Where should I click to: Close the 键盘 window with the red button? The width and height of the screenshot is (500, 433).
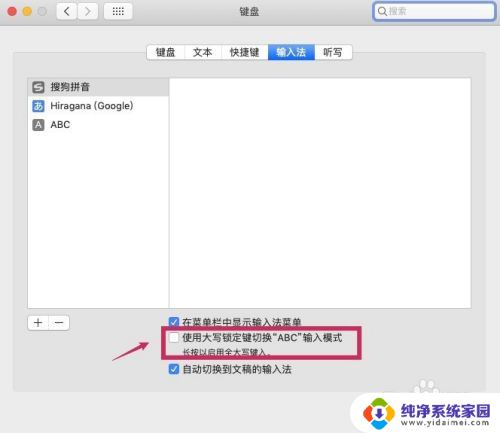coord(12,12)
